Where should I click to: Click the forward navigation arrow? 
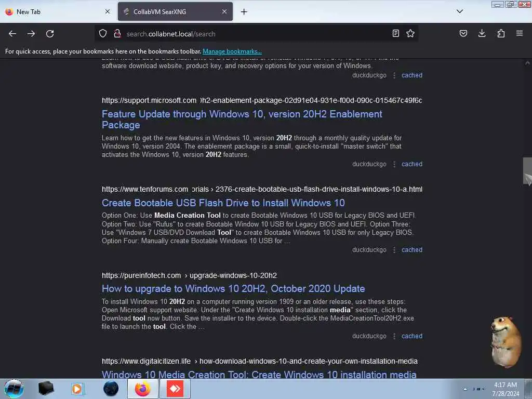click(x=31, y=34)
